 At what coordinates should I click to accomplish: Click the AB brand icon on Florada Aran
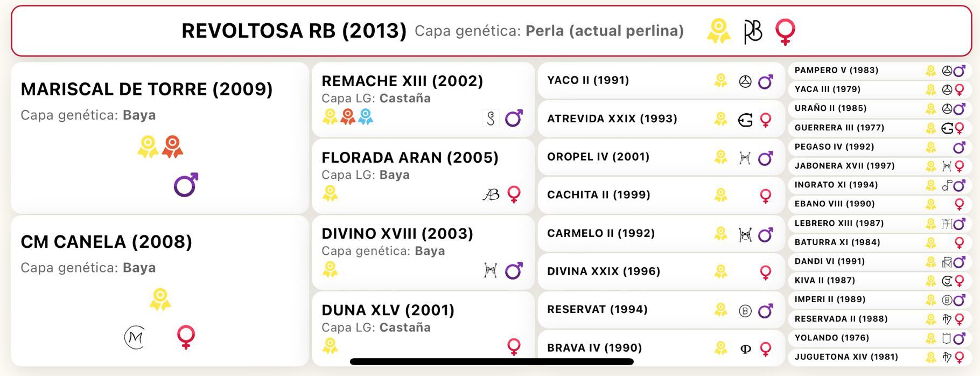click(x=491, y=194)
